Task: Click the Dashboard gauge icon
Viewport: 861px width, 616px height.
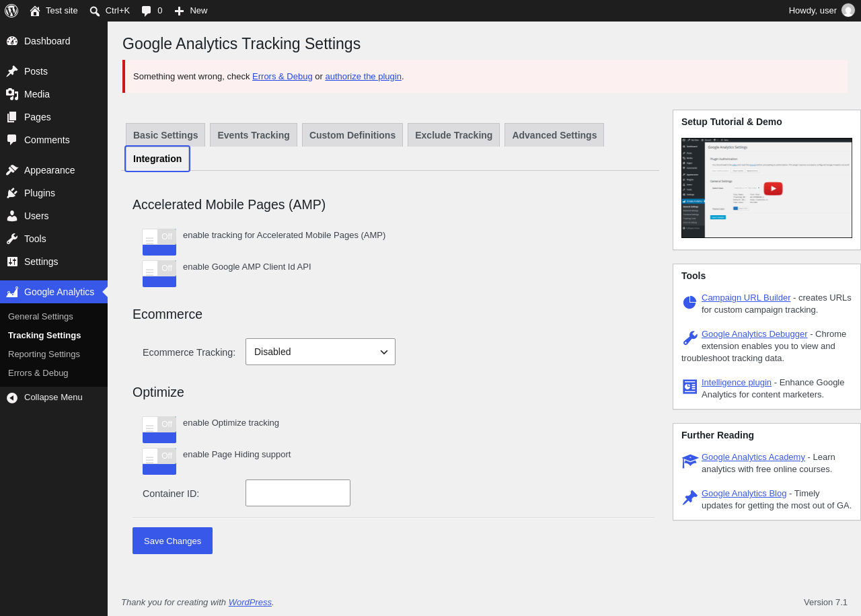Action: coord(12,41)
